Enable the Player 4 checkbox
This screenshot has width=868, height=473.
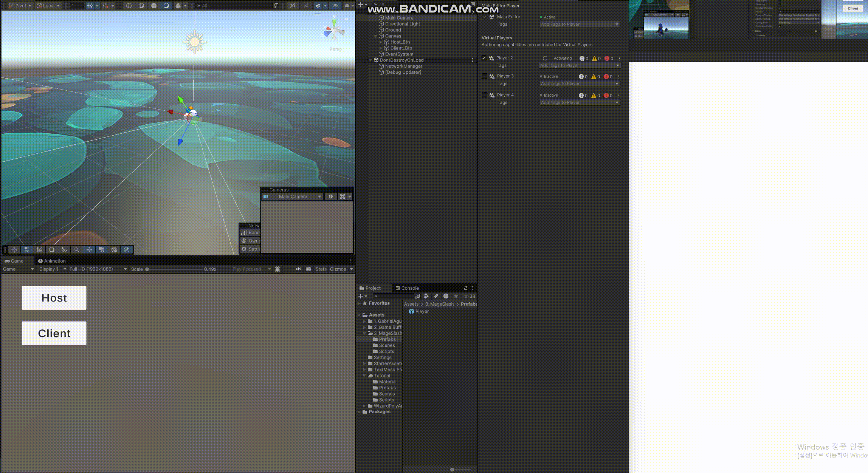[x=484, y=95]
